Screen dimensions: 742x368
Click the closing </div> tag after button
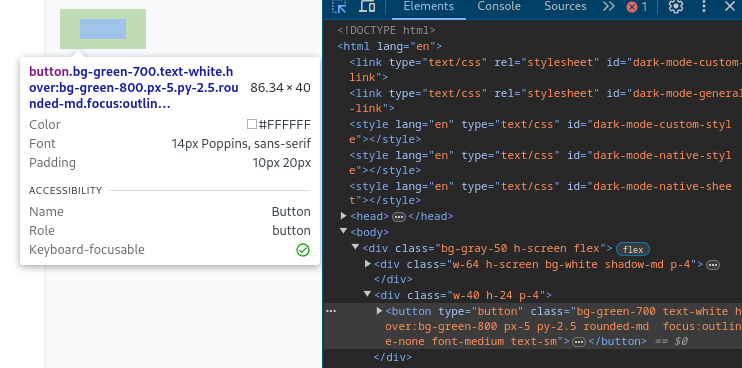[x=393, y=357]
